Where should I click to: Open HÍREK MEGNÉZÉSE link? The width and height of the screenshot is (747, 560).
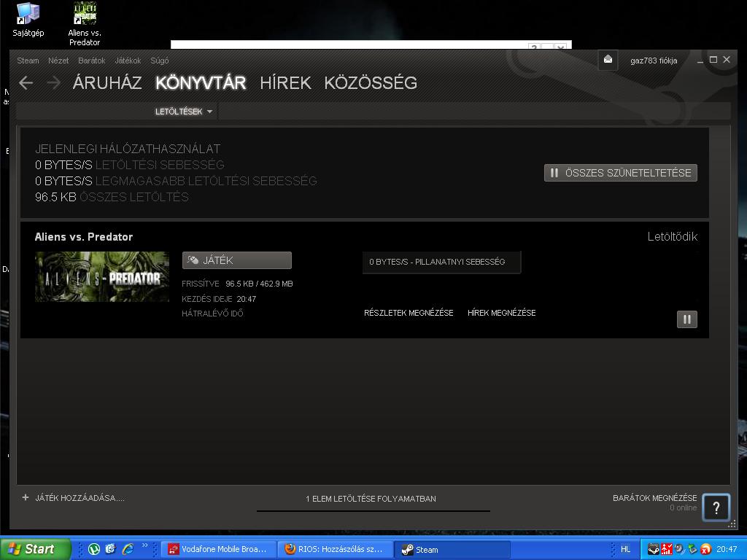click(502, 313)
